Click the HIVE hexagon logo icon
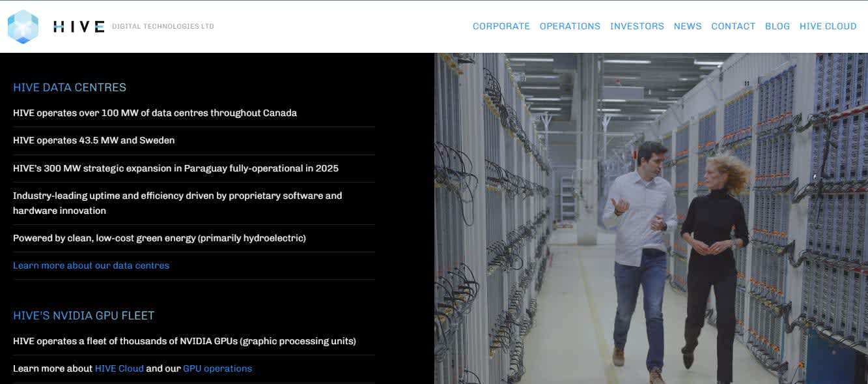Screen dimensions: 868x384 pos(23,27)
